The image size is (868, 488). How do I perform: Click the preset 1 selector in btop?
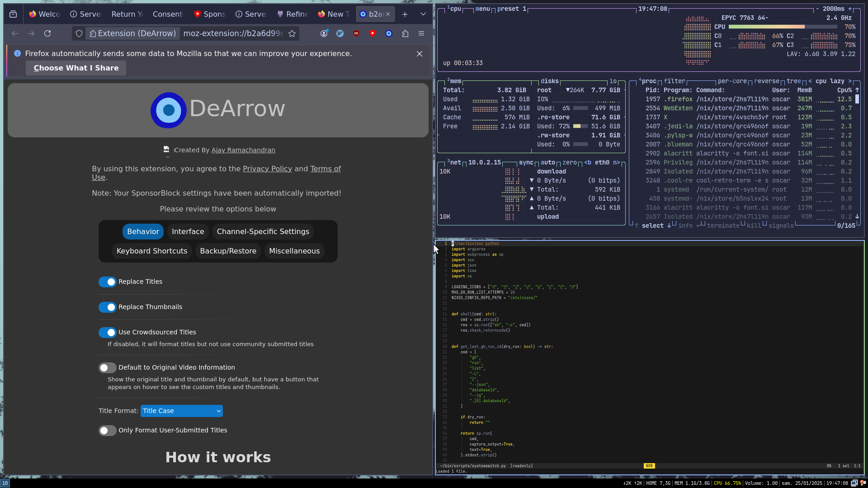(512, 9)
